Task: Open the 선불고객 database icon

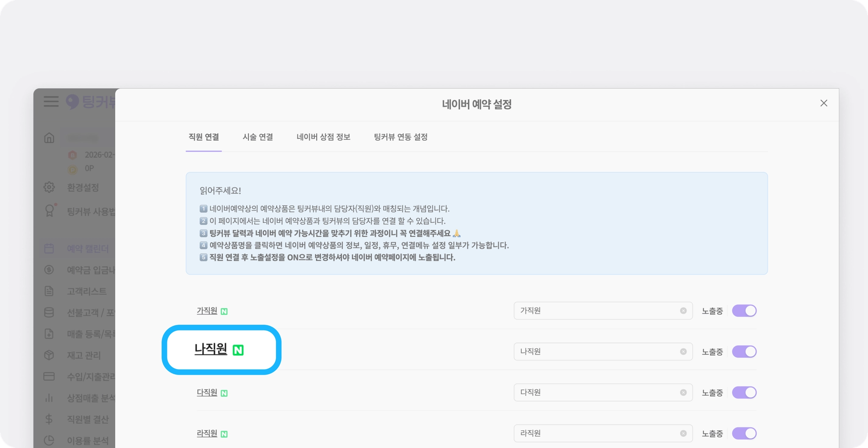Action: coord(49,313)
